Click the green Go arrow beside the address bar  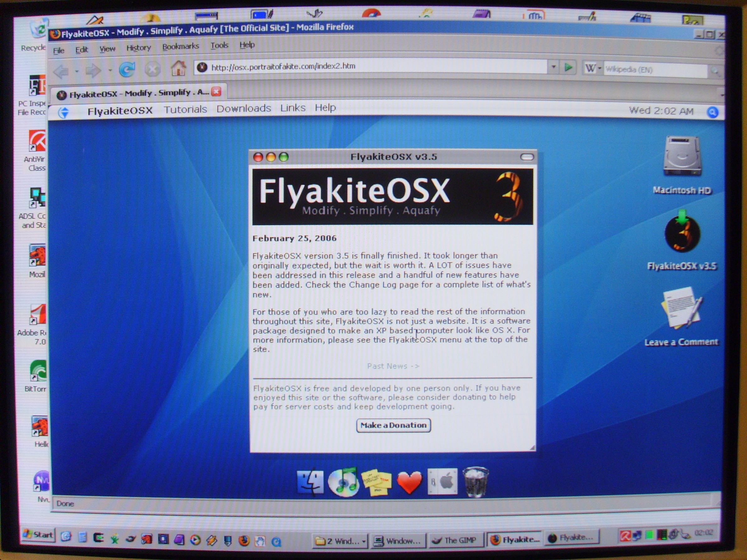pos(568,67)
